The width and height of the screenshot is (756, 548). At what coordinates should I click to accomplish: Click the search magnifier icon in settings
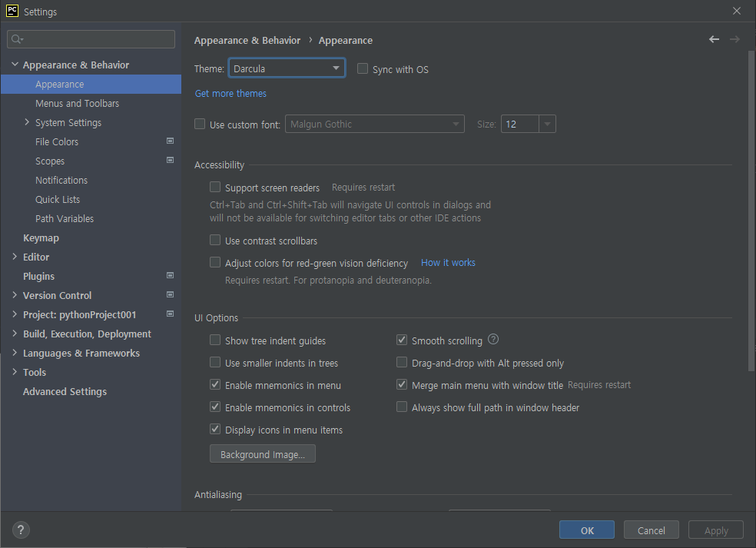pyautogui.click(x=17, y=39)
